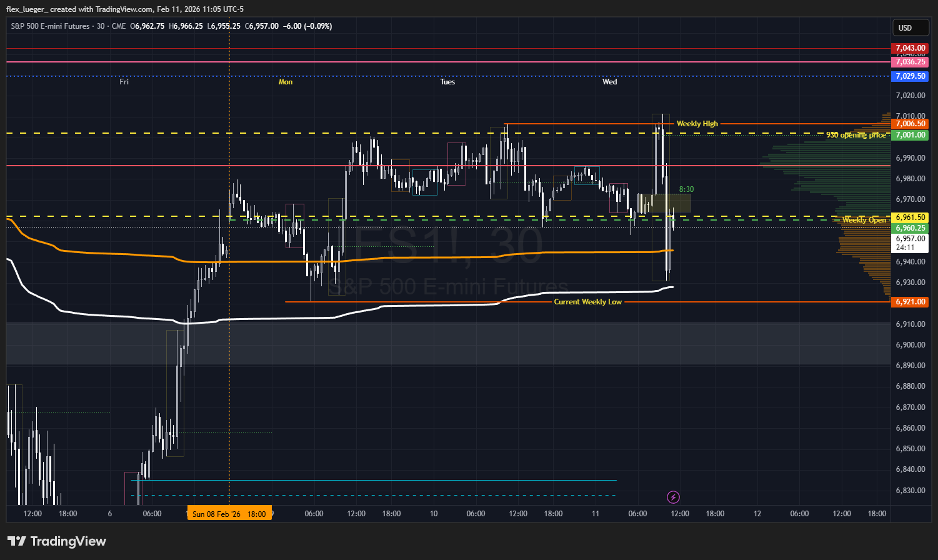Select the red 7,043.00 price label
This screenshot has width=938, height=560.
(909, 48)
